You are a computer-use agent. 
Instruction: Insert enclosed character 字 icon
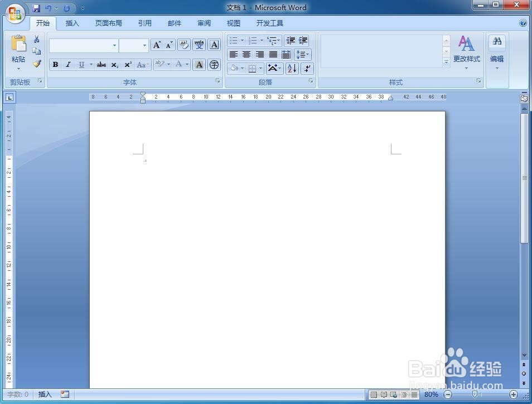pyautogui.click(x=214, y=65)
